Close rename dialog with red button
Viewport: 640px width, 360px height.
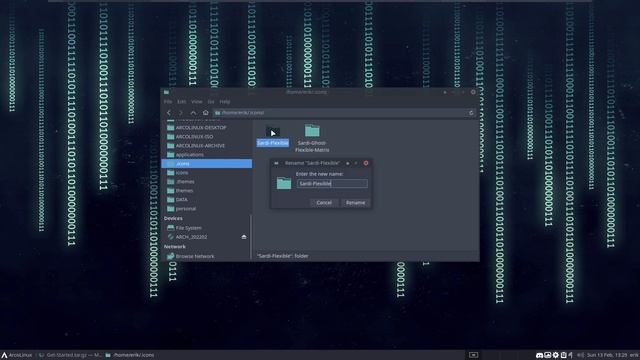(366, 163)
